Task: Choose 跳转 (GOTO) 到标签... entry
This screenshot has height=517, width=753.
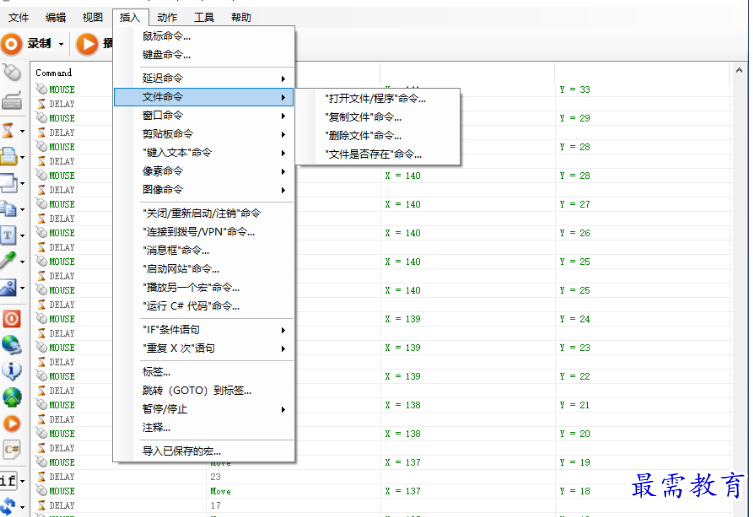Action: click(204, 391)
